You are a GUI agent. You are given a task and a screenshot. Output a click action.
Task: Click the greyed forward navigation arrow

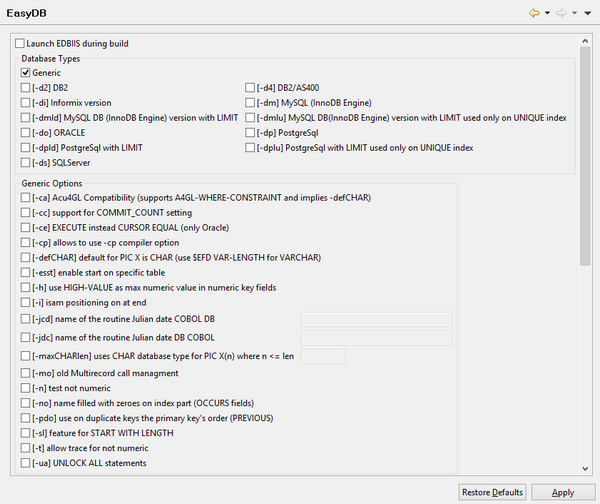tap(560, 14)
